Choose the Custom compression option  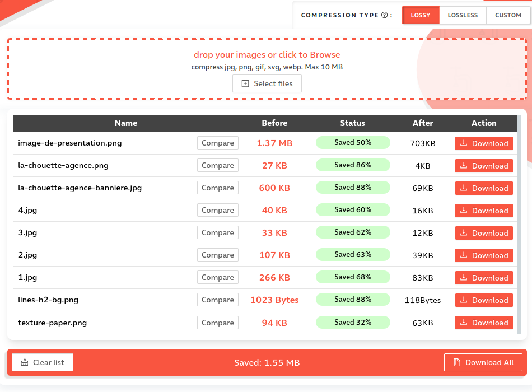[x=508, y=15]
